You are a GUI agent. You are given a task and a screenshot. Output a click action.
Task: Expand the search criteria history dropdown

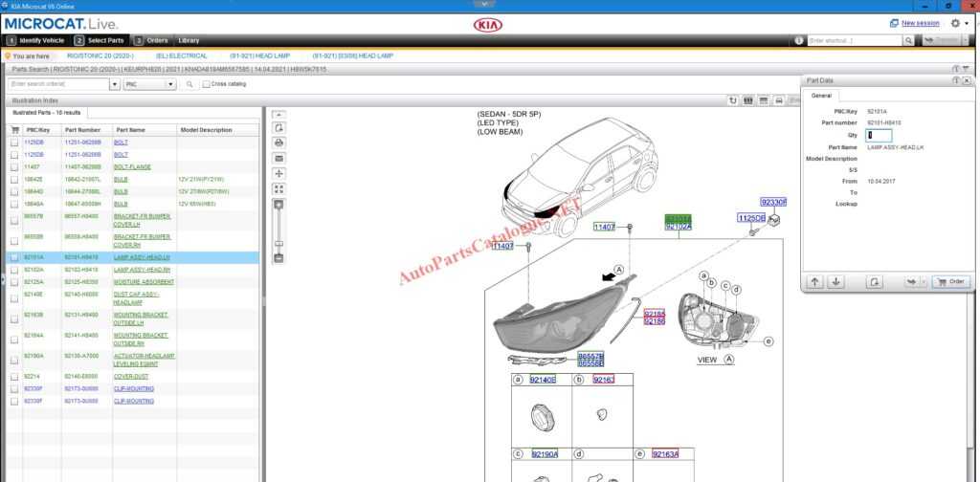coord(116,84)
